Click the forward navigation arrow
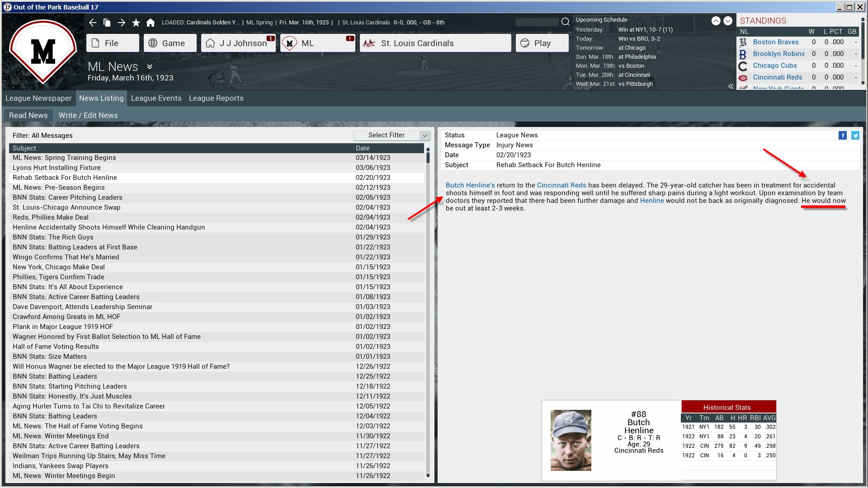The image size is (868, 488). 121,23
